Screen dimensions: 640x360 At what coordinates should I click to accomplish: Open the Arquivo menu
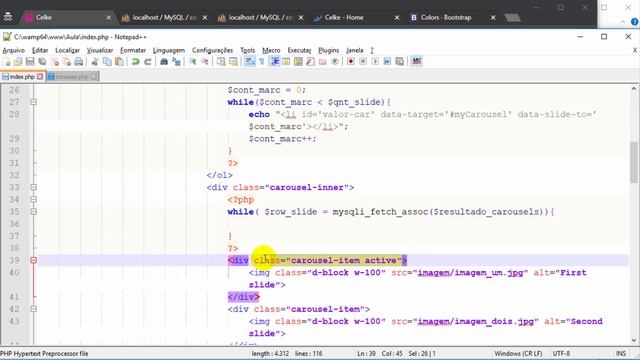13,50
